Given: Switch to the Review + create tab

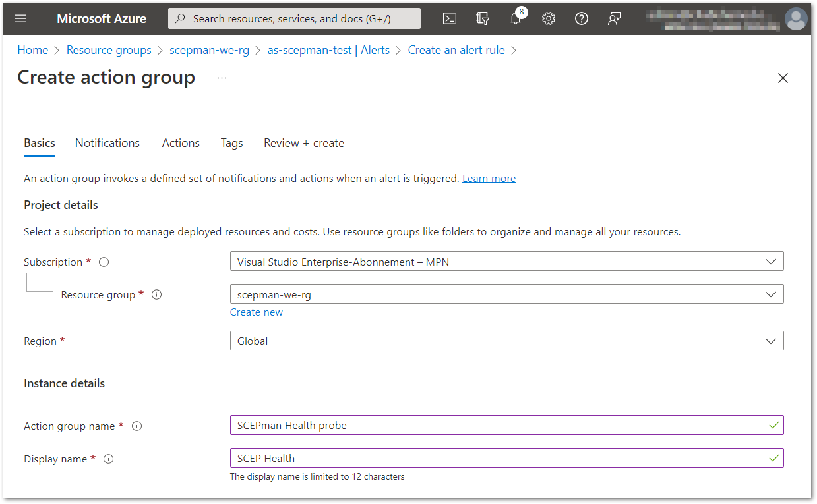Looking at the screenshot, I should [x=304, y=143].
